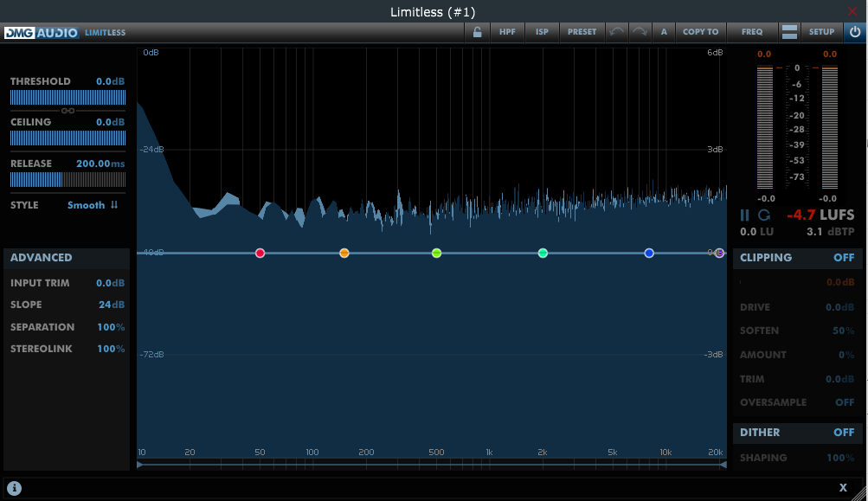The height and width of the screenshot is (501, 868).
Task: Select the teal green band node near 2k
Action: pyautogui.click(x=543, y=253)
